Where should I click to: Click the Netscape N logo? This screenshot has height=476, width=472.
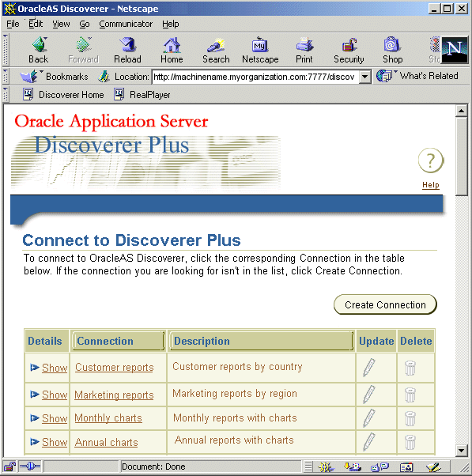coord(455,50)
